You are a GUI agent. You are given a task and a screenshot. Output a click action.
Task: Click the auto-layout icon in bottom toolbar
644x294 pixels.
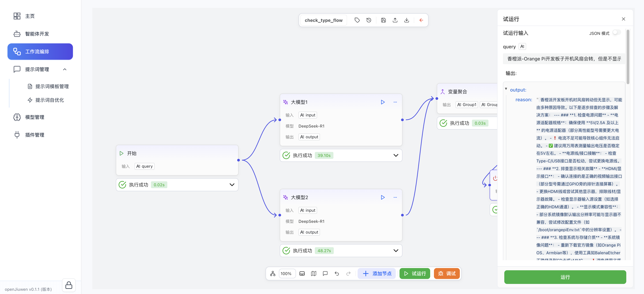click(272, 274)
